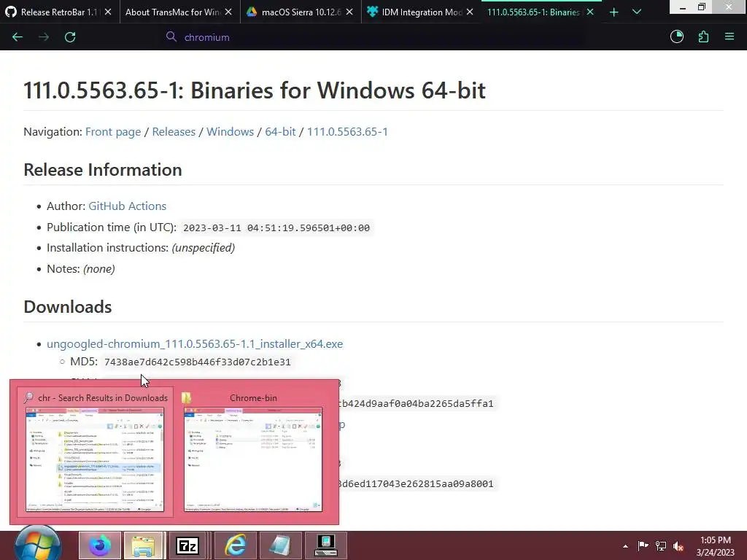Image resolution: width=747 pixels, height=560 pixels.
Task: Launch Internet Explorer from the taskbar
Action: (236, 545)
